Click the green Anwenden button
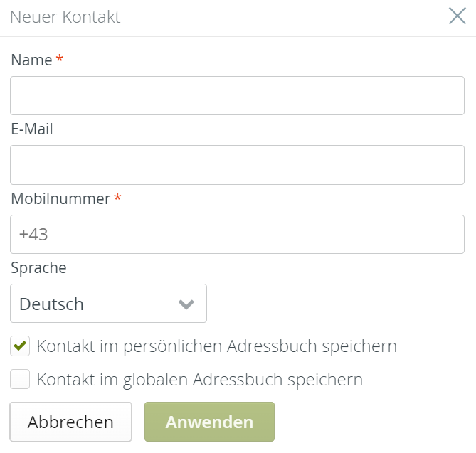This screenshot has height=453, width=476. [209, 422]
